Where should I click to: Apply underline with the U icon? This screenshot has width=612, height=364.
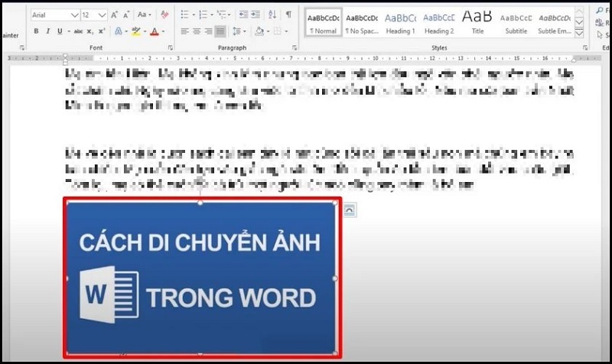pos(60,31)
